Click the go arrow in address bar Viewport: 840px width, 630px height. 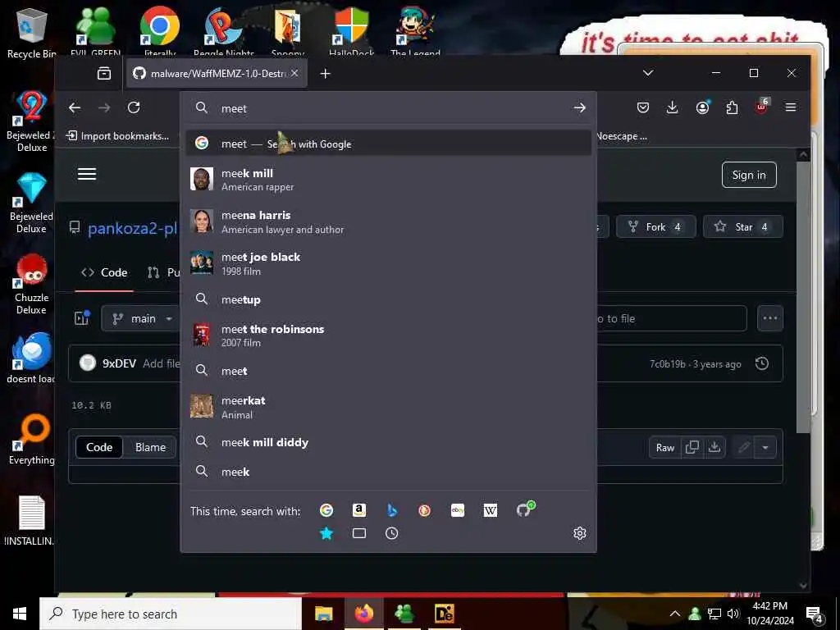coord(579,107)
